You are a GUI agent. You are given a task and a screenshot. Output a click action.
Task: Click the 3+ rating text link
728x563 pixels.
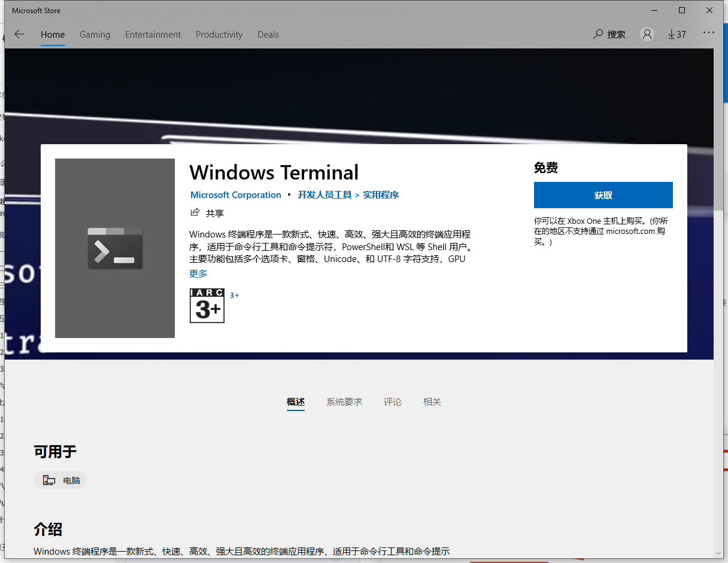(x=235, y=295)
